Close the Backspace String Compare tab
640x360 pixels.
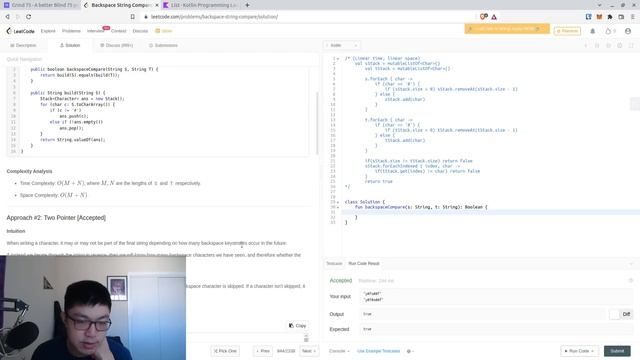pyautogui.click(x=157, y=5)
